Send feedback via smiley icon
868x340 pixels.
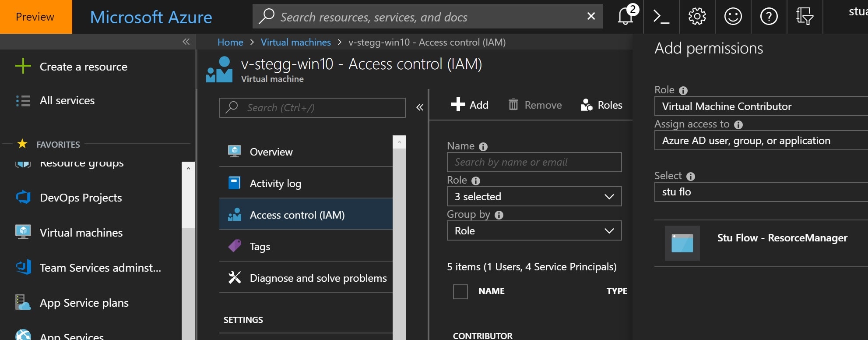pyautogui.click(x=733, y=17)
